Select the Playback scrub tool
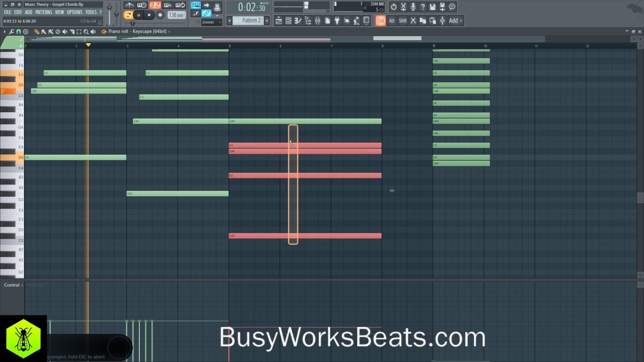644x362 pixels. (93, 32)
